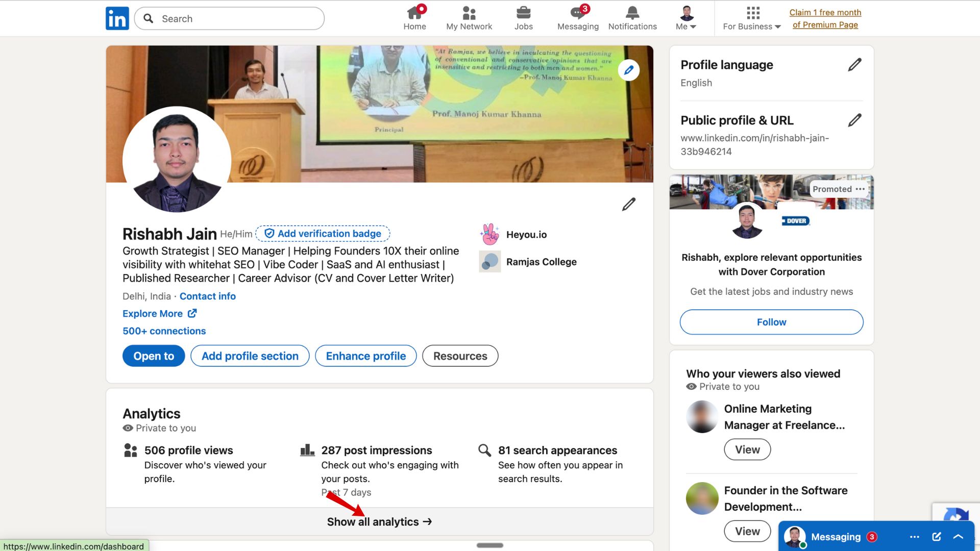This screenshot has width=980, height=551.
Task: Edit Profile language pencil icon
Action: coord(854,65)
